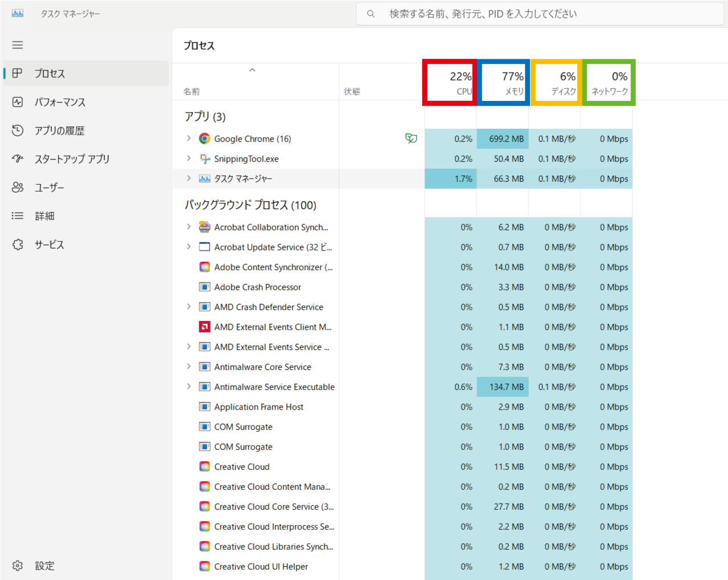Click the Acrobat Collaboration Synchronizer icon

click(204, 227)
